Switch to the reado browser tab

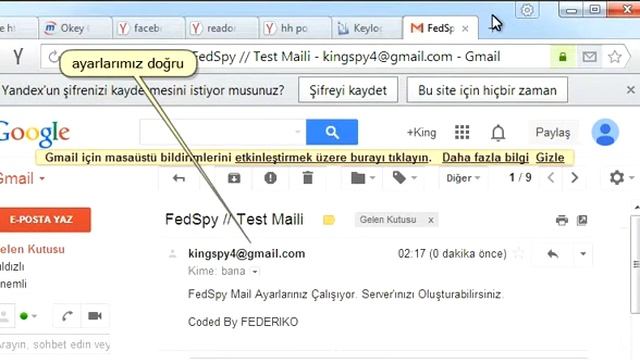pos(221,28)
